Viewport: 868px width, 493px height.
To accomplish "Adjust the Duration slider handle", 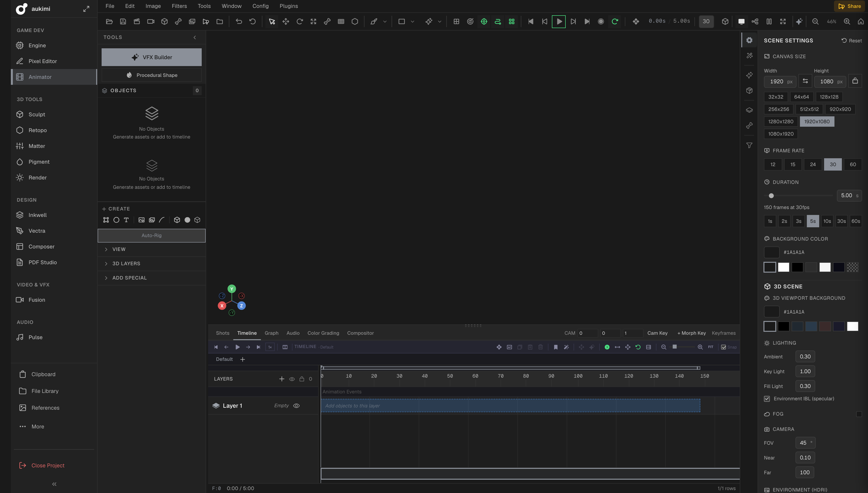I will pos(771,195).
